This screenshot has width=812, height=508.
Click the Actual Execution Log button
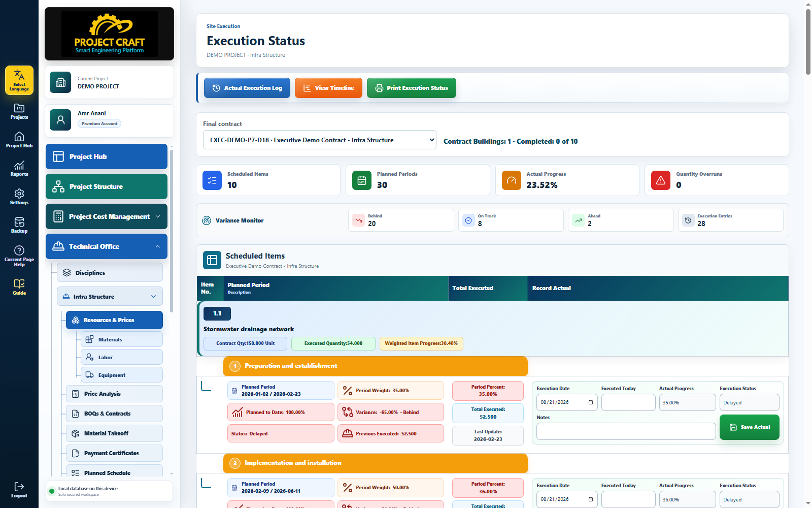(247, 88)
